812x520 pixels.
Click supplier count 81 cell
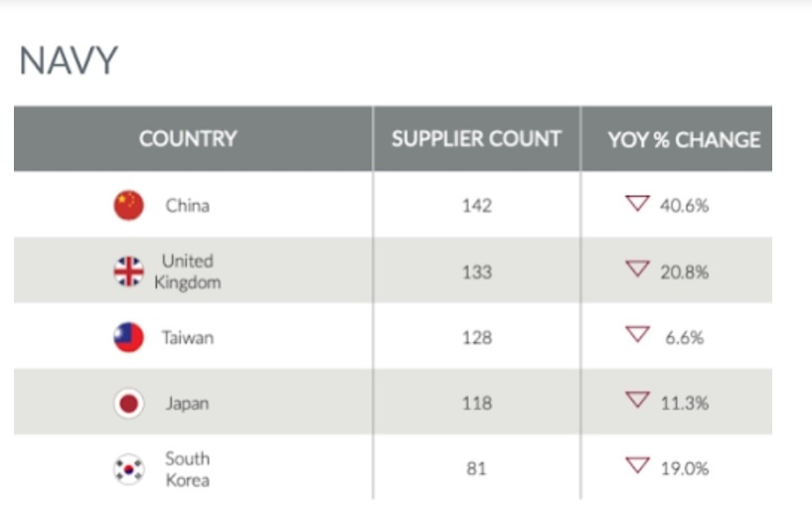(x=476, y=468)
